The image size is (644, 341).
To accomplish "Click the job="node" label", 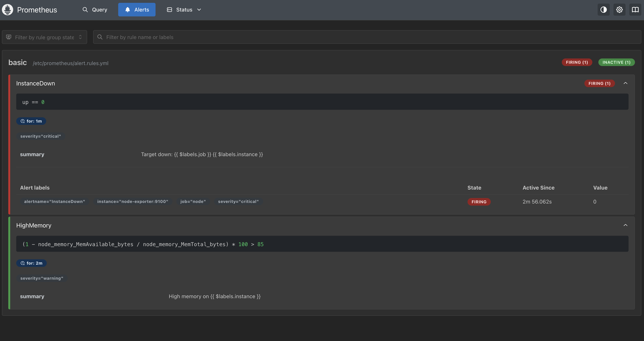I will tap(193, 201).
